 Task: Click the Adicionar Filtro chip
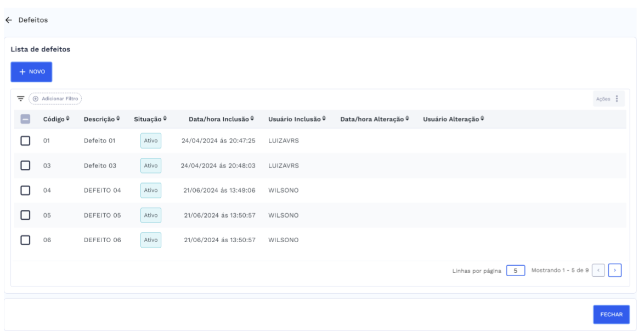55,99
